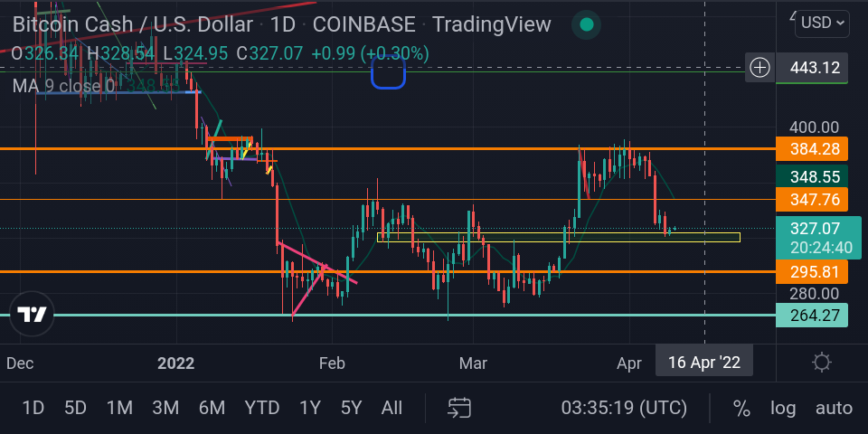Click the Dec time axis label
This screenshot has height=434, width=868.
(20, 363)
